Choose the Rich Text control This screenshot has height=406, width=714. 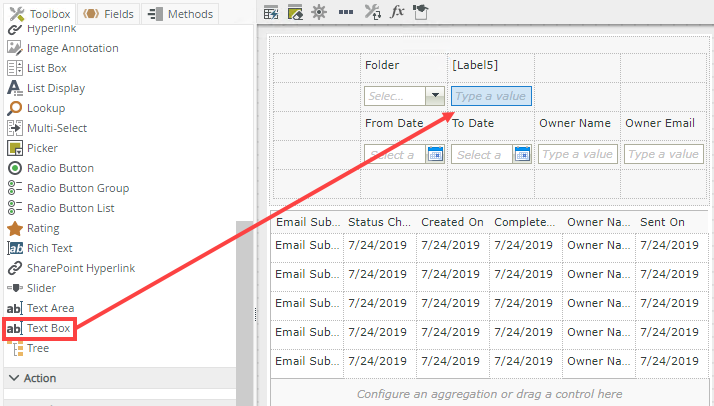click(40, 249)
